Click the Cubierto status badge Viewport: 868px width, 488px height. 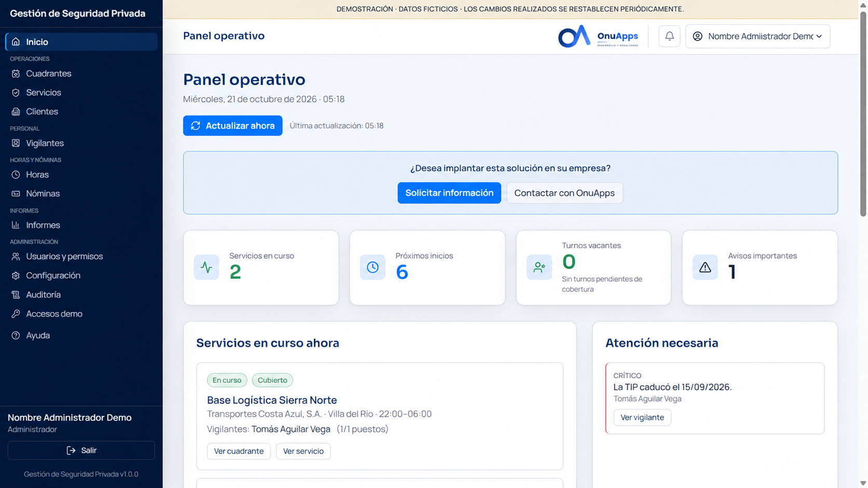[x=273, y=380]
